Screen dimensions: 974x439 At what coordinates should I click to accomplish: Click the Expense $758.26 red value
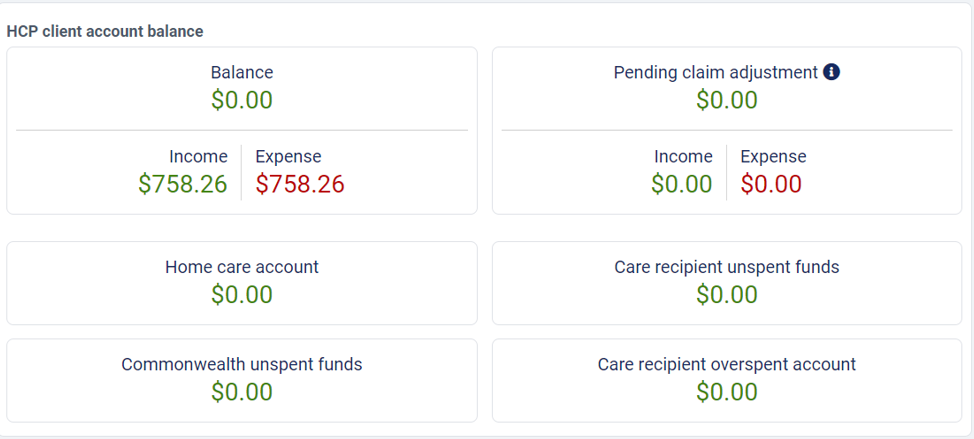click(300, 184)
